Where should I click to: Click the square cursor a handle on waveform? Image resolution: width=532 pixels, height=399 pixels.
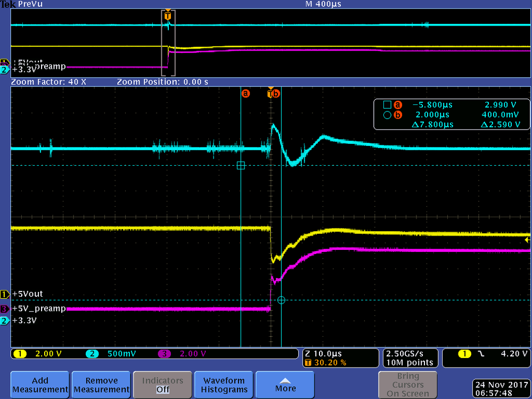tap(241, 166)
